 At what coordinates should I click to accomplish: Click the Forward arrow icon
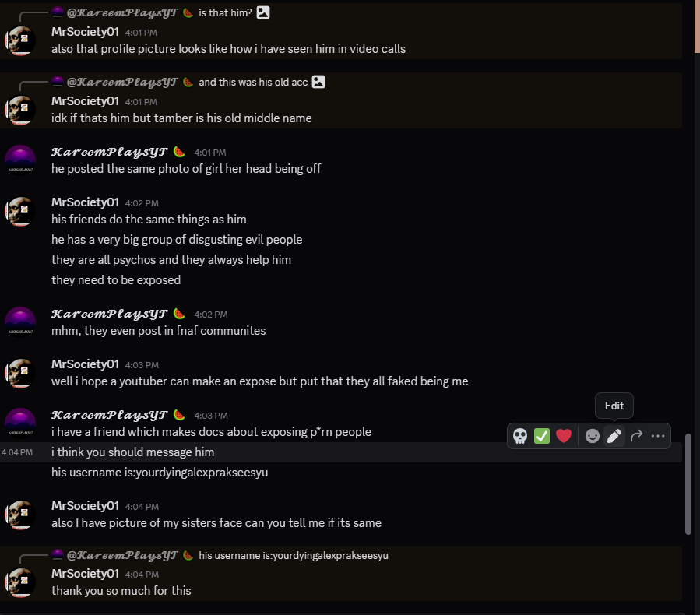636,436
